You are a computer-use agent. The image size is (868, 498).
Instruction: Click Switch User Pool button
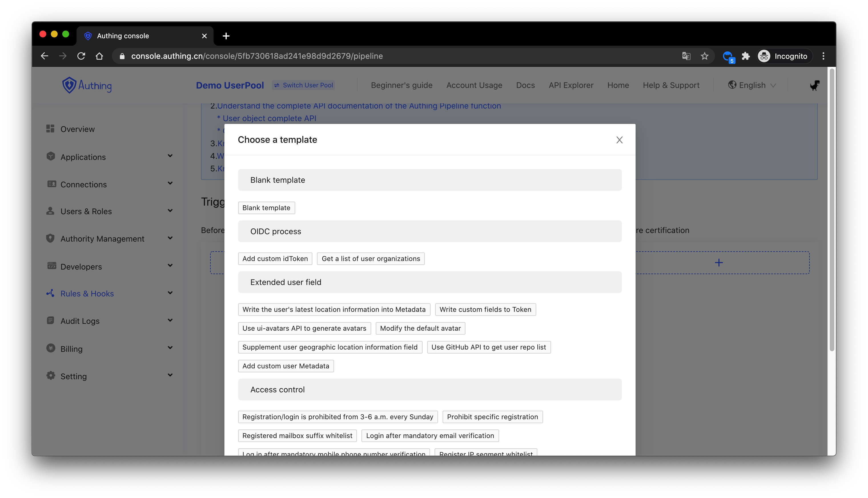tap(303, 85)
